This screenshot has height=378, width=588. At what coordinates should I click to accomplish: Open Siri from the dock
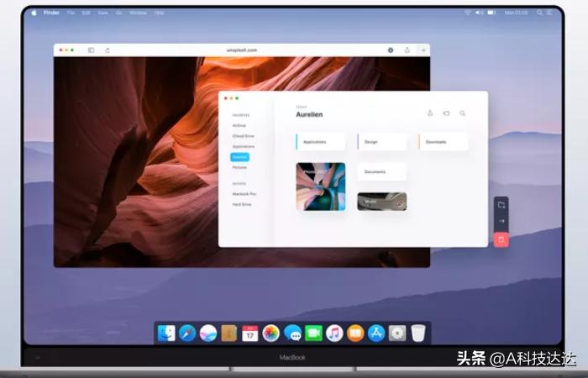pos(208,333)
